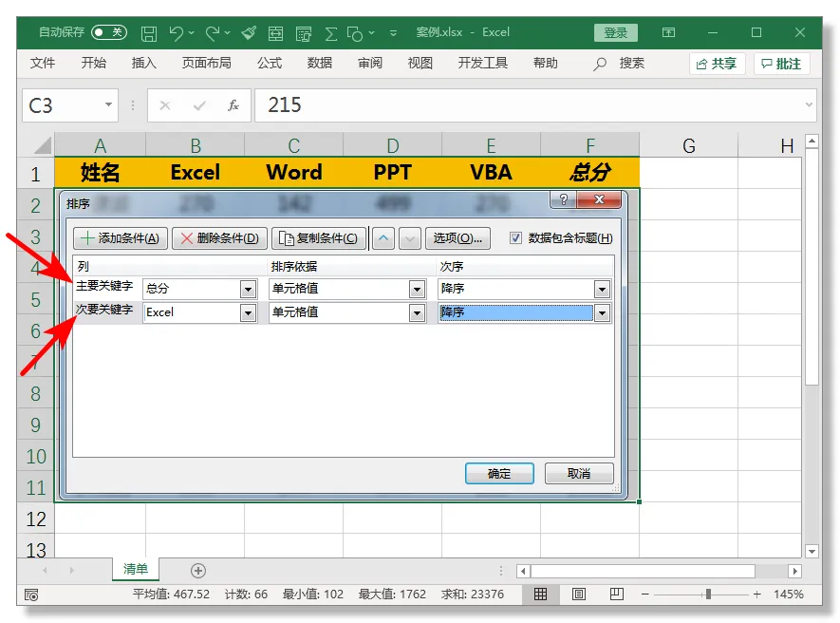Image resolution: width=840 pixels, height=623 pixels.
Task: Open the secondary key column dropdown Excel
Action: [248, 313]
